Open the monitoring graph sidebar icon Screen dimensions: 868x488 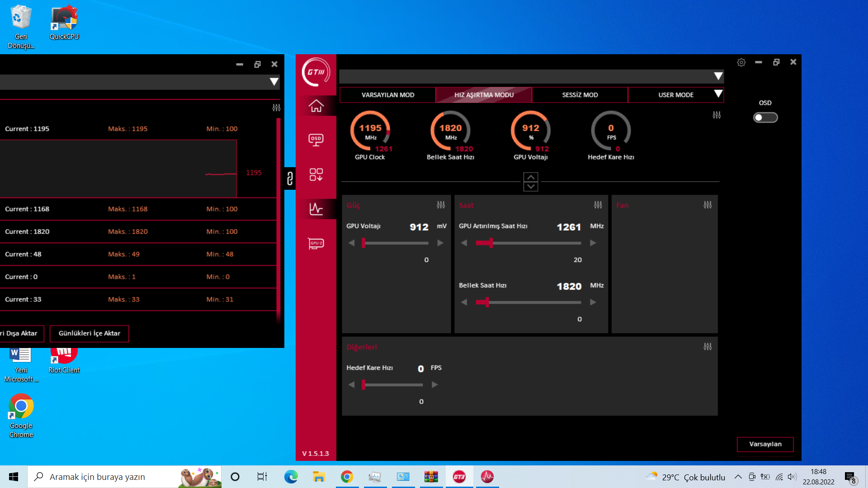point(316,209)
